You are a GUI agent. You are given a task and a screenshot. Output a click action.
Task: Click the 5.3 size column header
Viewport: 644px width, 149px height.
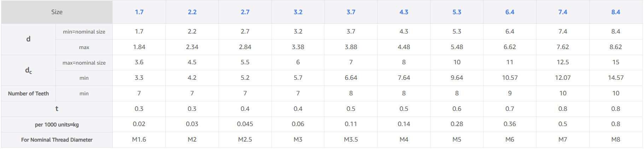pyautogui.click(x=457, y=12)
